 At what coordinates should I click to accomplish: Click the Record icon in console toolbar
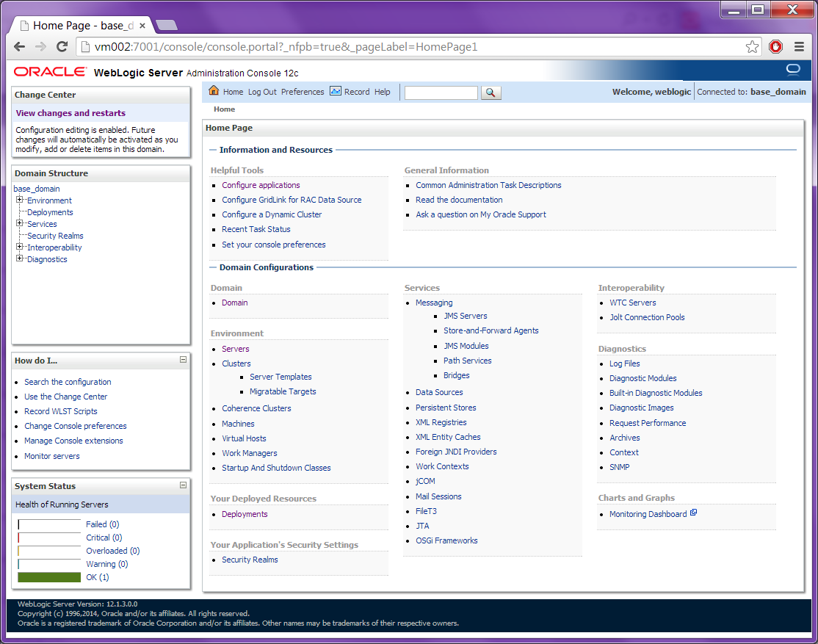click(x=336, y=91)
